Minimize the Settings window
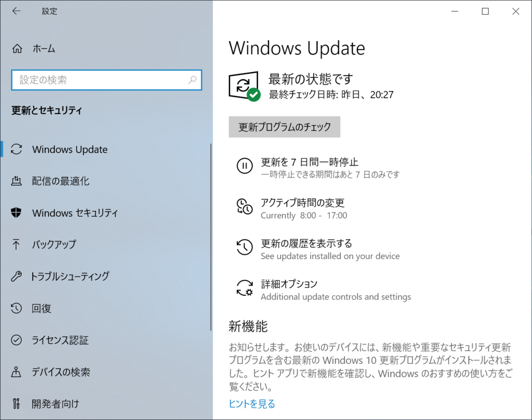The image size is (532, 420). pos(455,11)
